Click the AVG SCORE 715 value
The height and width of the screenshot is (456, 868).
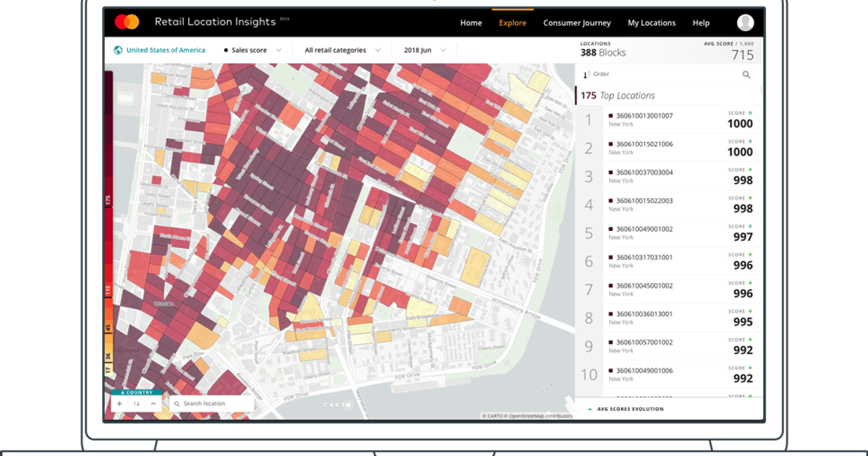pyautogui.click(x=742, y=56)
